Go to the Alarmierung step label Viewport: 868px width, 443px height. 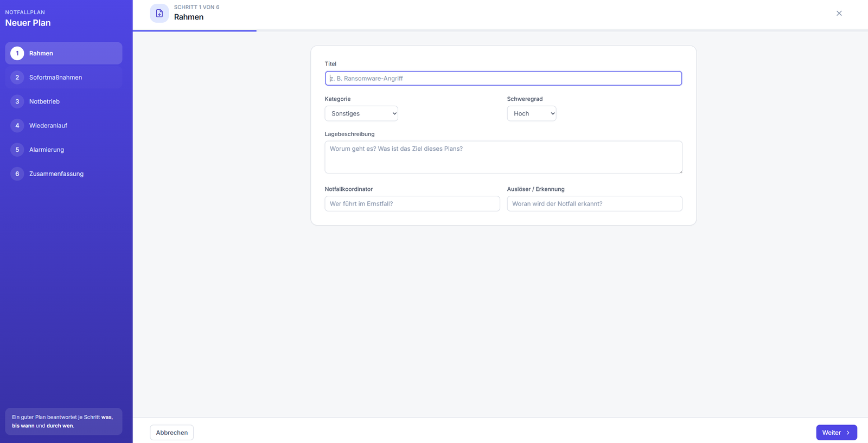point(47,150)
